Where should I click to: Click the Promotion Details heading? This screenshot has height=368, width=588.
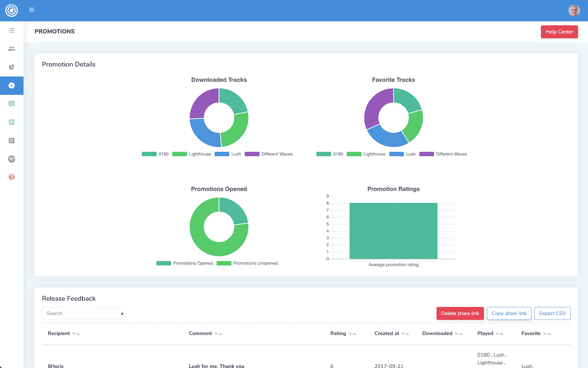click(x=69, y=64)
